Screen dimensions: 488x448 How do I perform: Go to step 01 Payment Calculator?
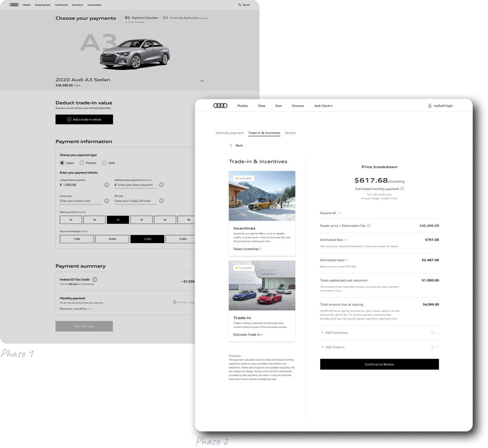(142, 18)
